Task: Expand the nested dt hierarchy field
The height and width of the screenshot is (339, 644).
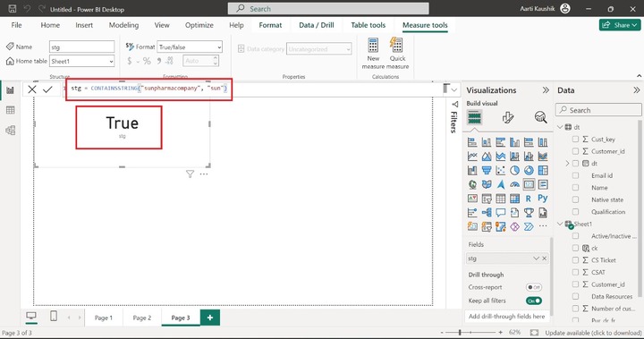Action: pyautogui.click(x=568, y=164)
